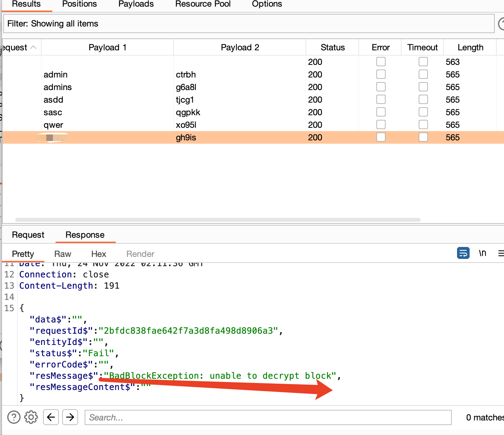
Task: Switch to the Request tab
Action: point(28,235)
